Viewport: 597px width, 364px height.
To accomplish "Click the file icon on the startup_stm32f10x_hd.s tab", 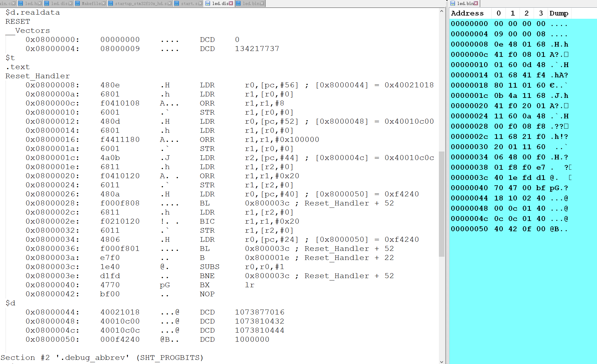I will pyautogui.click(x=110, y=4).
